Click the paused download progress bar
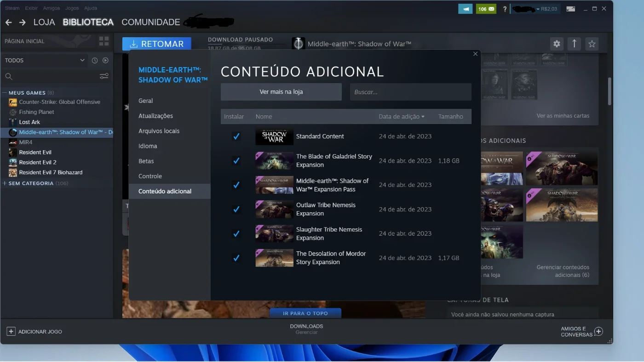The width and height of the screenshot is (644, 362). pos(246,44)
